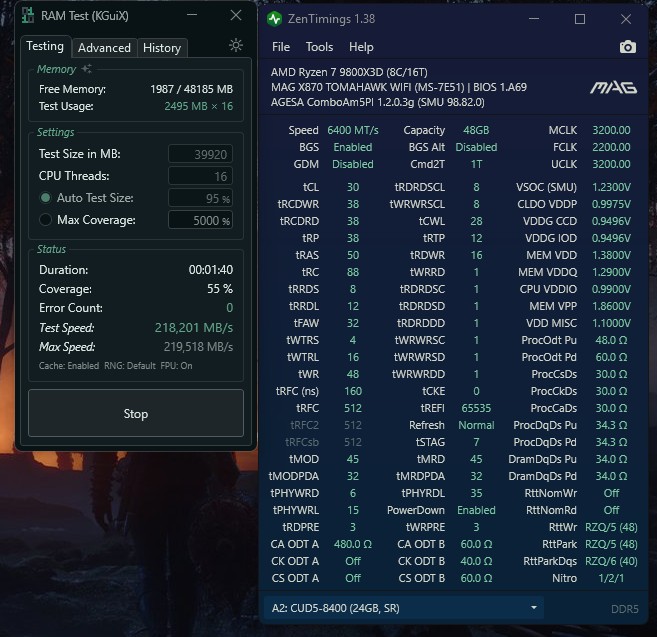Click the Max Speed 219,518 MB/s reading
The width and height of the screenshot is (657, 637).
click(198, 347)
